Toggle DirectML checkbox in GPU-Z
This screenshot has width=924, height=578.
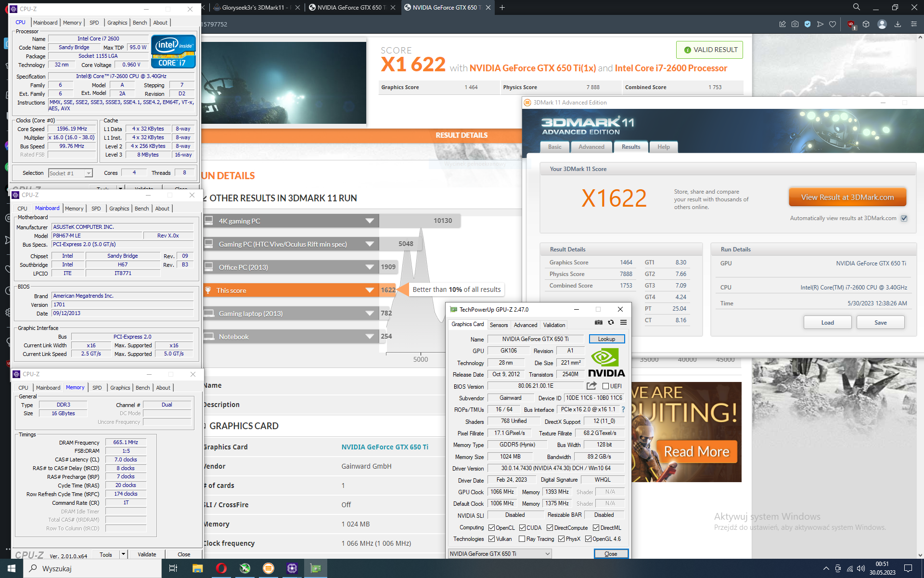596,527
